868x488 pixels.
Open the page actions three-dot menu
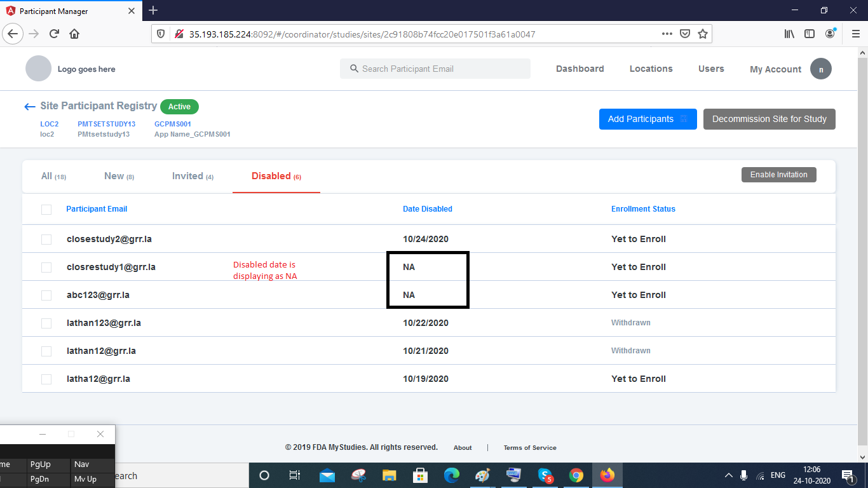[x=667, y=34]
